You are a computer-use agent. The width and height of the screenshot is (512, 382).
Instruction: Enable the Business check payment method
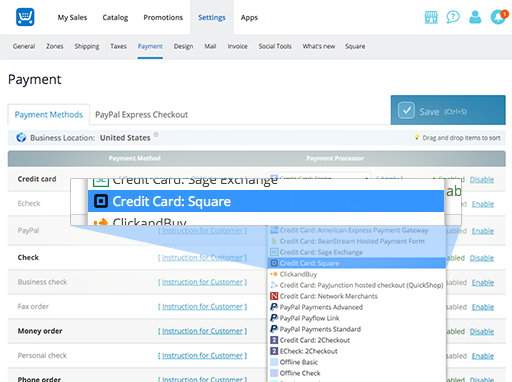[483, 283]
